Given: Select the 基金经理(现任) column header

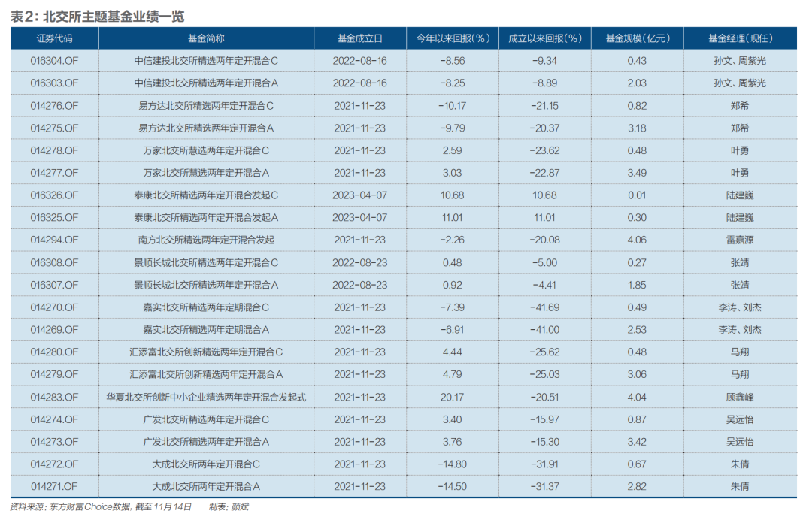Looking at the screenshot, I should (x=740, y=38).
